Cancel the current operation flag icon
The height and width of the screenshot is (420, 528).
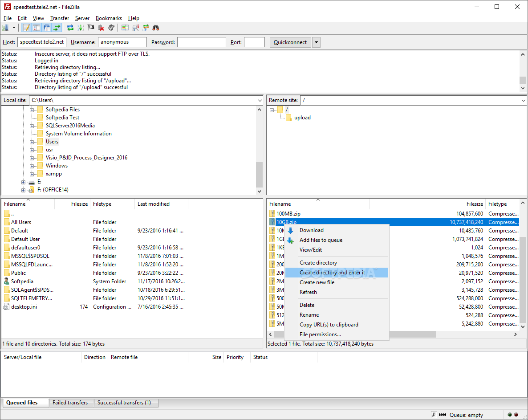[91, 28]
